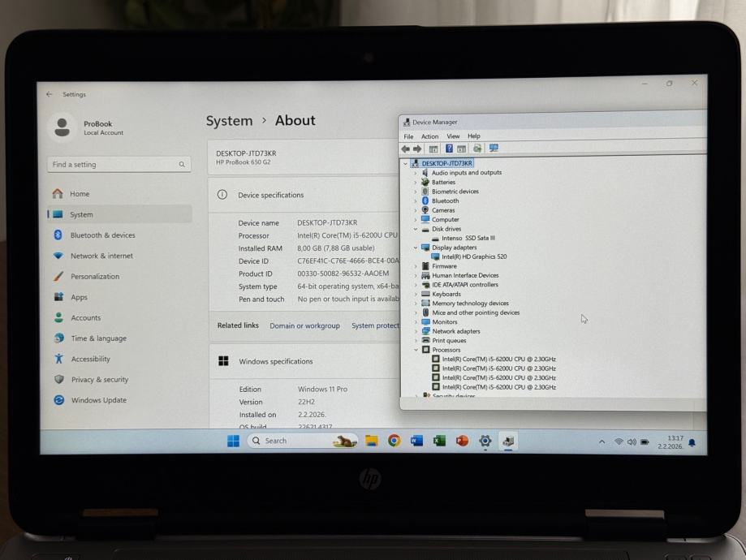The height and width of the screenshot is (560, 746).
Task: Expand the Network adapters node
Action: [x=416, y=331]
